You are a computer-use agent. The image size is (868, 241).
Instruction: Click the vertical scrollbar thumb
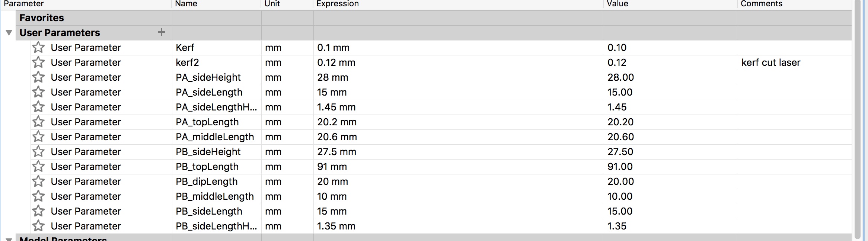pyautogui.click(x=858, y=119)
